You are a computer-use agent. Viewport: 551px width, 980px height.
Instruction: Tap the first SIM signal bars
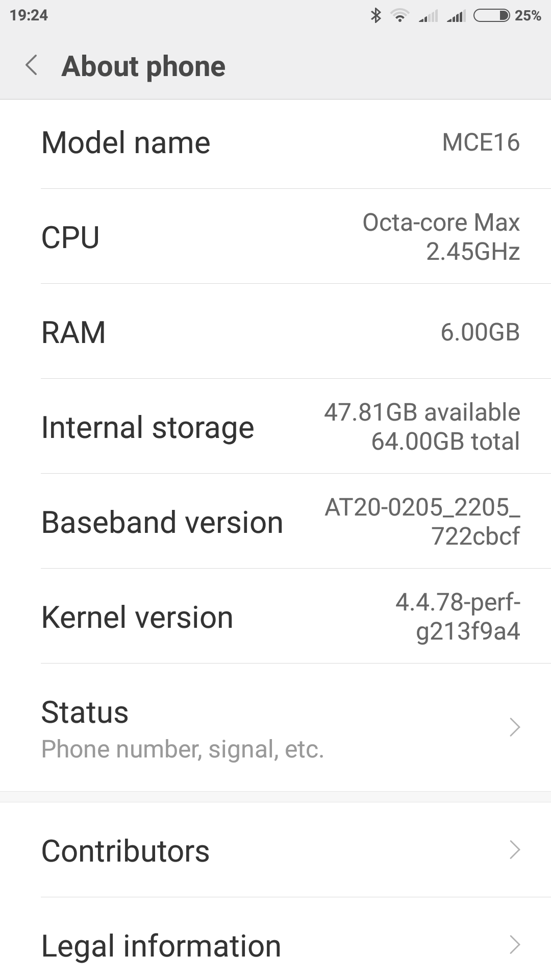click(428, 16)
